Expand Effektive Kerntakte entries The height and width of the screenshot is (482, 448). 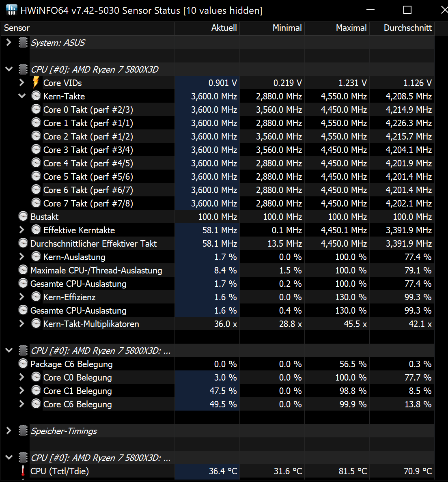tap(22, 230)
